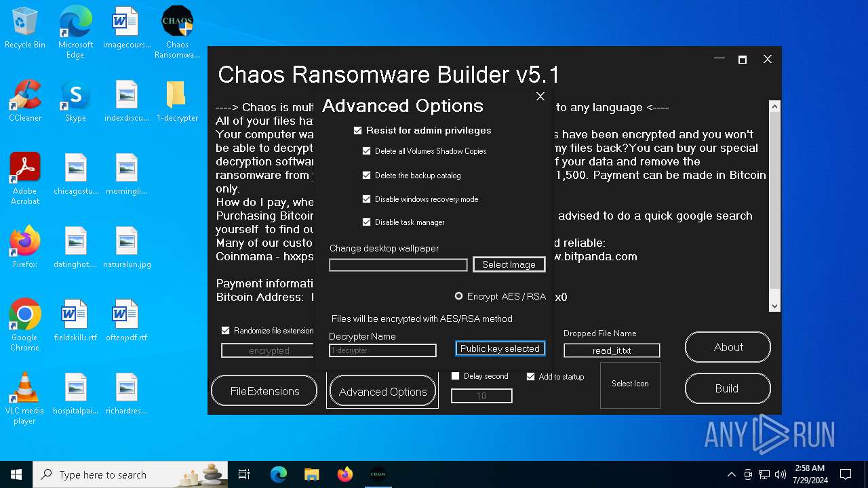Open the volume control in tray

click(x=781, y=474)
